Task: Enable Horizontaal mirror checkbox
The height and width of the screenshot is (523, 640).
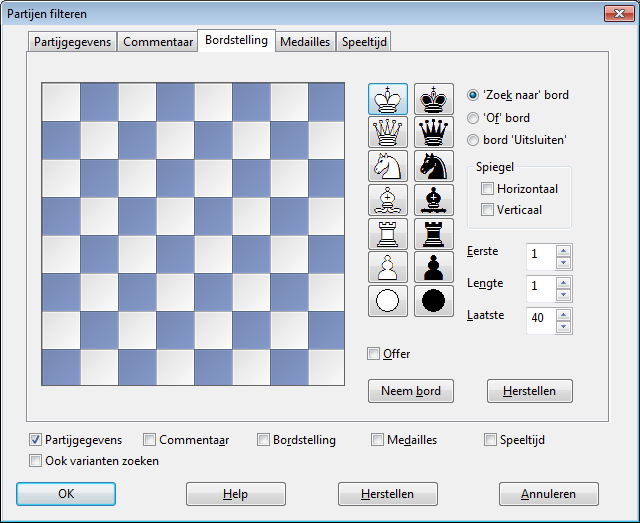Action: pos(488,188)
